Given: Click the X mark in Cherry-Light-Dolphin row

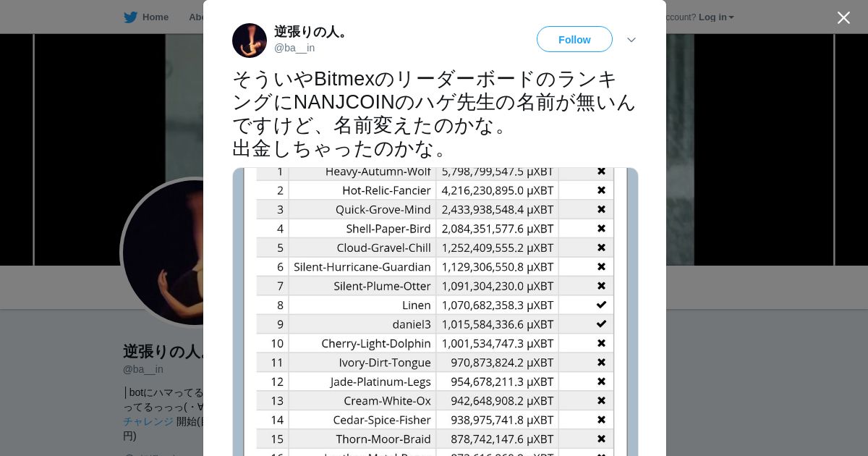Looking at the screenshot, I should click(x=601, y=343).
